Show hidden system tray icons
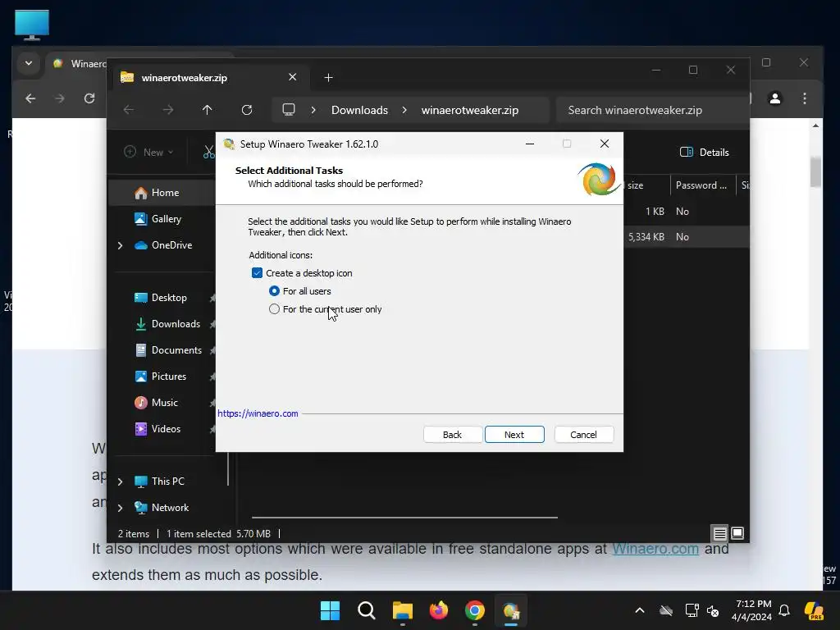840x630 pixels. pyautogui.click(x=640, y=610)
